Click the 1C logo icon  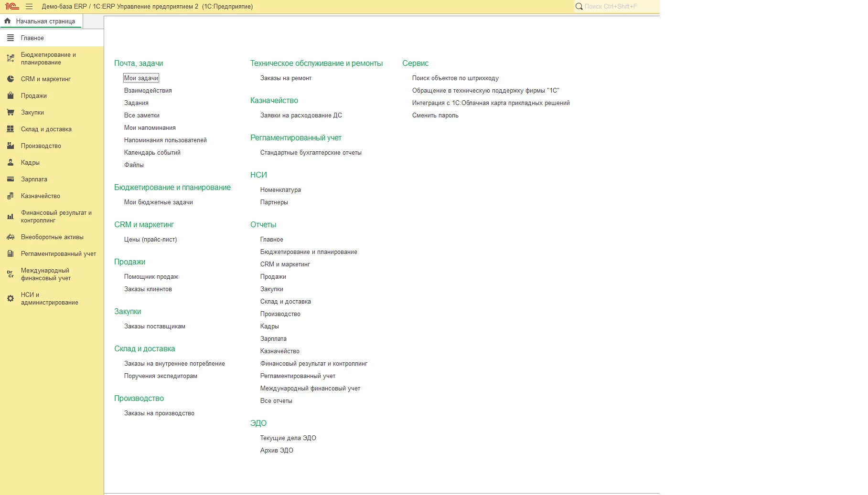pyautogui.click(x=12, y=7)
